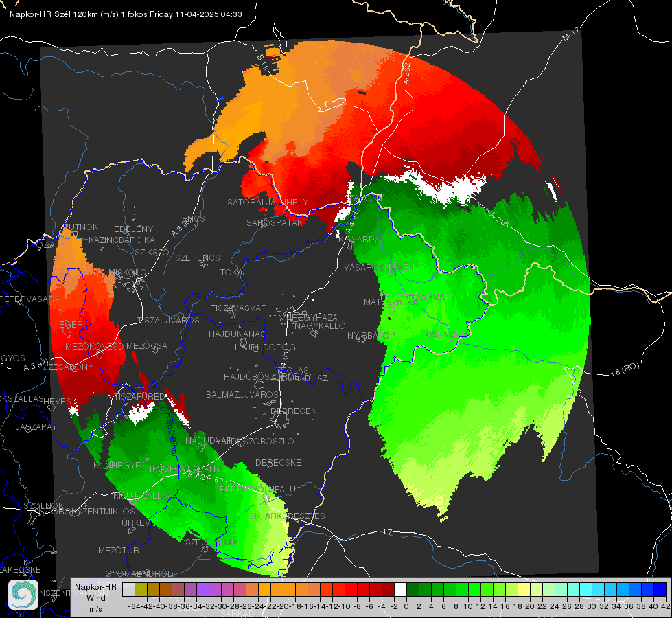The height and width of the screenshot is (618, 672).
Task: Click the TISZAFURED label
Action: tap(140, 397)
